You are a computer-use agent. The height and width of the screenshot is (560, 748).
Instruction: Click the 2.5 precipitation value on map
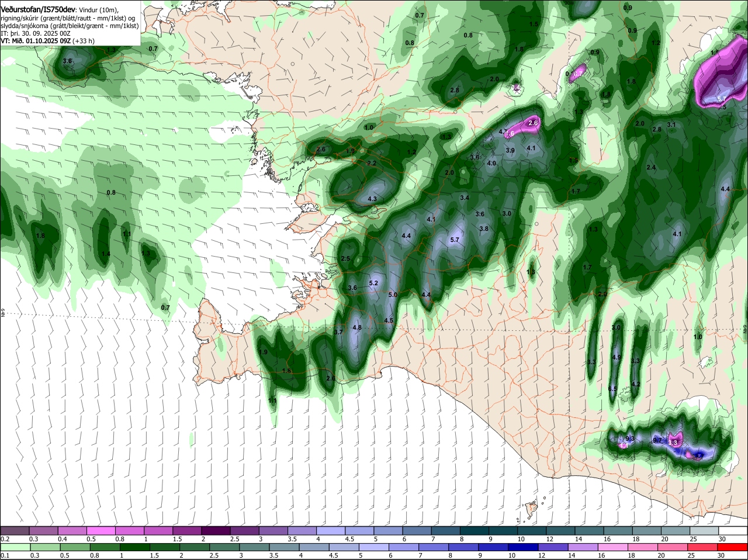click(x=345, y=258)
